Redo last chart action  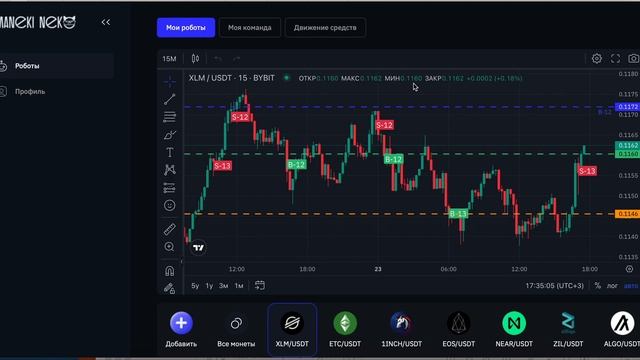pos(237,59)
